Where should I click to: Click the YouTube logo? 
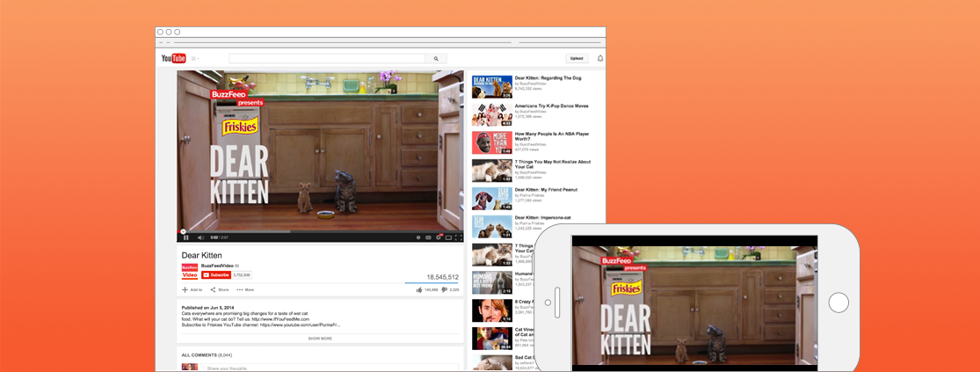[x=173, y=59]
